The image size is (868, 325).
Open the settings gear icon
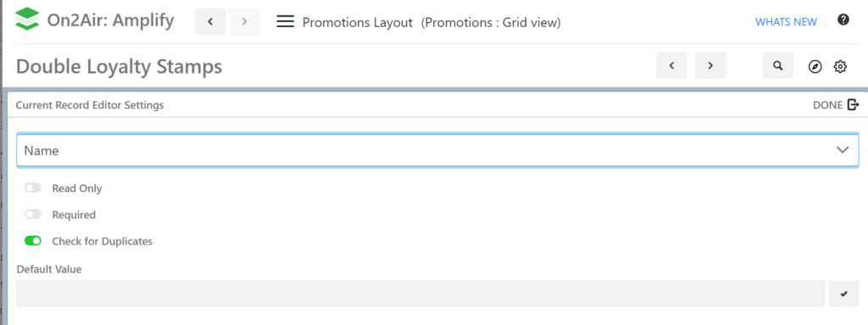(840, 67)
